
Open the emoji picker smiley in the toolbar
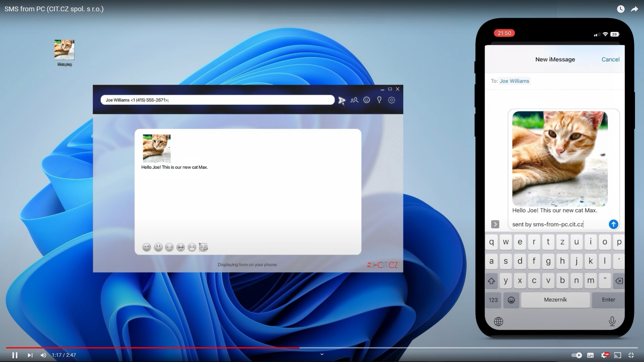367,100
